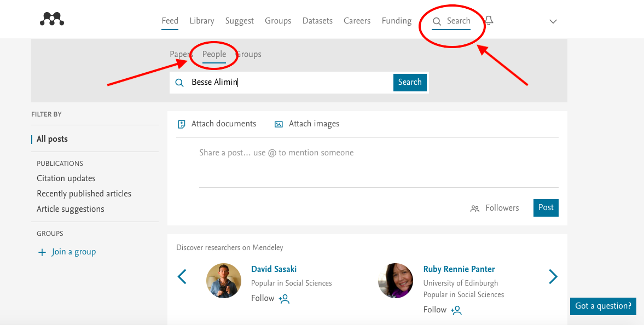
Task: Click the Post button
Action: pos(546,208)
